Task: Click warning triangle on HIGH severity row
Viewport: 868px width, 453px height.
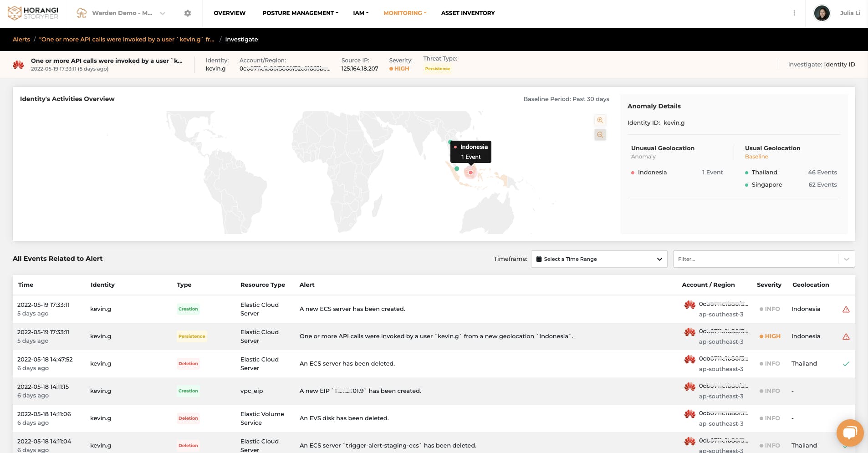Action: [846, 337]
